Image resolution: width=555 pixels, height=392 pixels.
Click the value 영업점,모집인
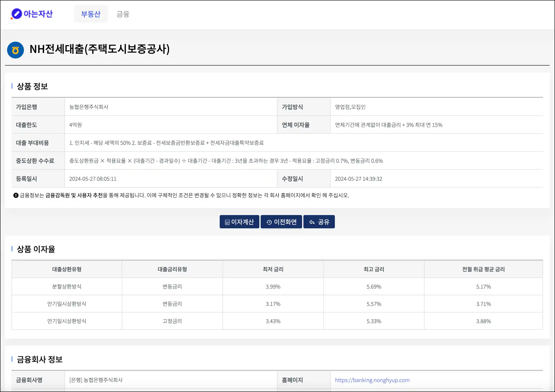coord(350,107)
